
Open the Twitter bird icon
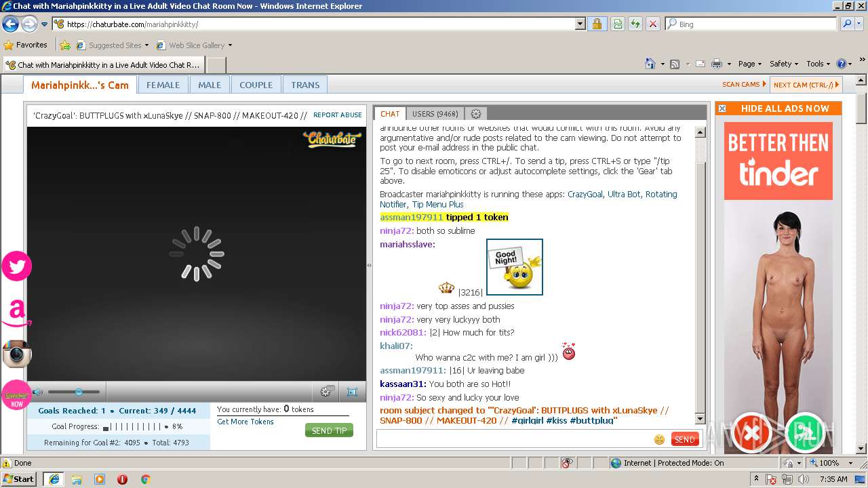click(x=17, y=266)
